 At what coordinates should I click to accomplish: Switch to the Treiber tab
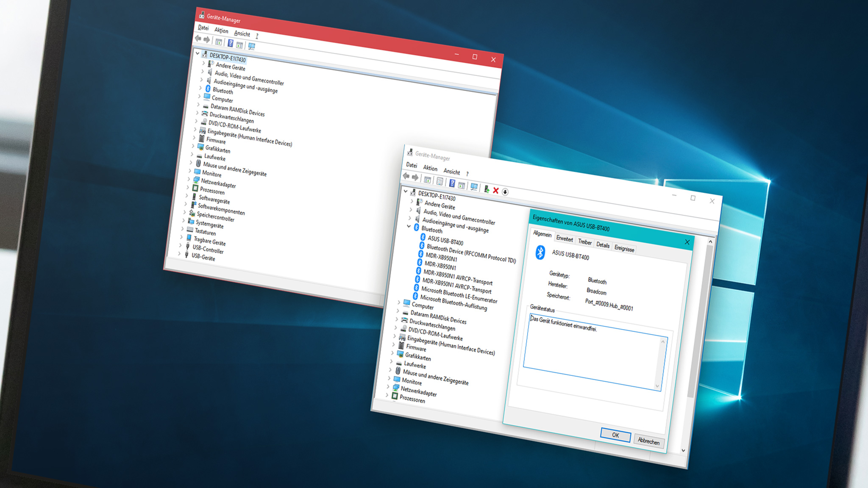[585, 242]
